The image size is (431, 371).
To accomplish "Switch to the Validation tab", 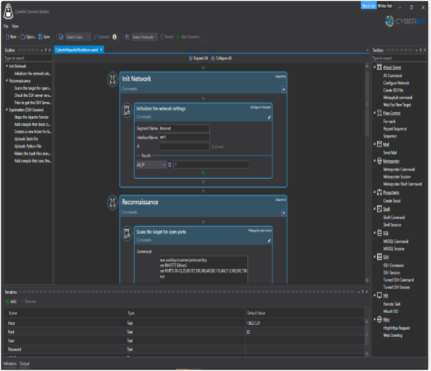I will 10,364.
